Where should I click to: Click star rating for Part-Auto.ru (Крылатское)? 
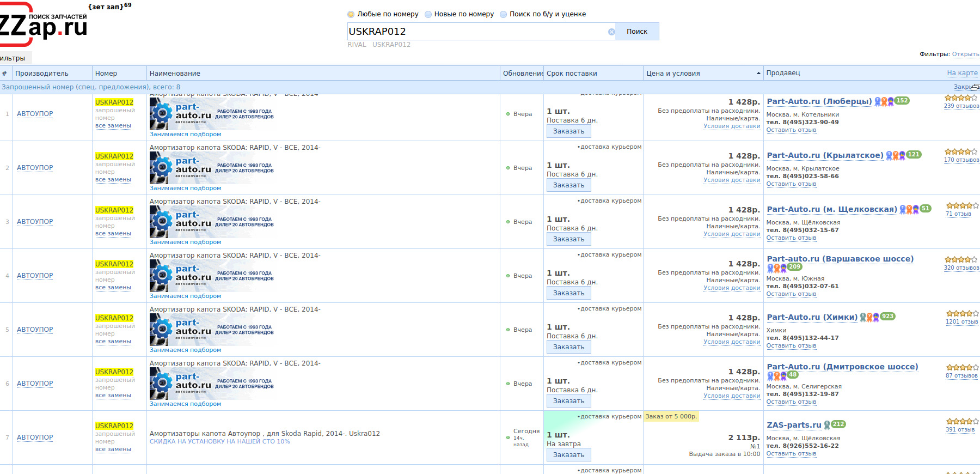point(961,151)
